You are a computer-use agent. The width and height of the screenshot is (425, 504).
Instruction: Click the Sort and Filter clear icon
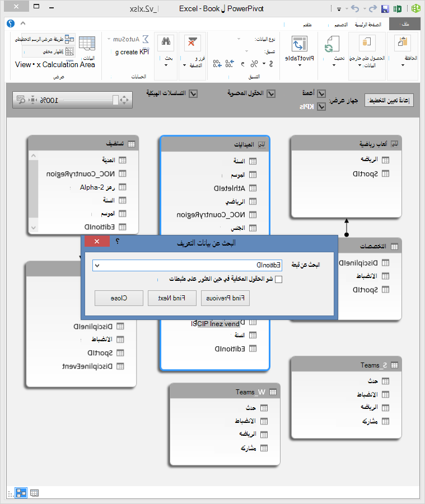pyautogui.click(x=192, y=42)
